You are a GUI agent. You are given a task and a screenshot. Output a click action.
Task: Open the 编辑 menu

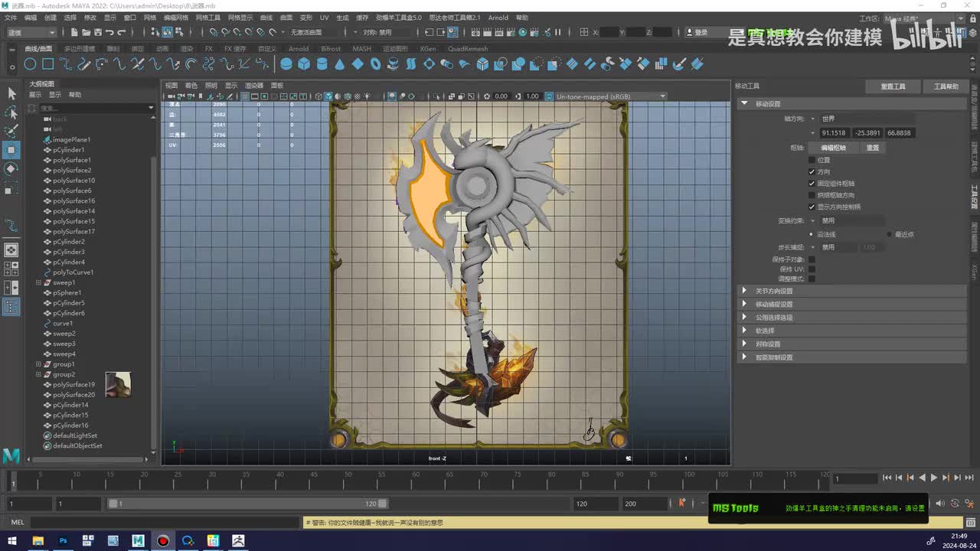[x=31, y=18]
